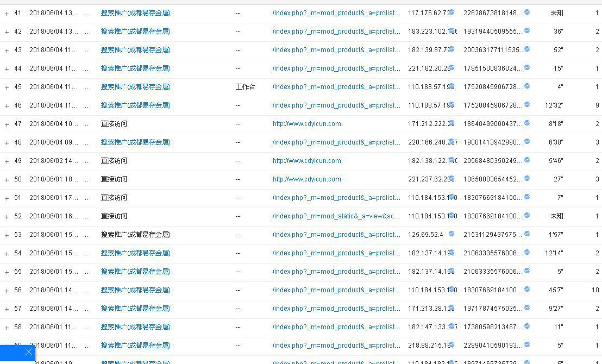
Task: Click the globe icon next to visitor ID 17520845906728 in row 45
Action: point(526,86)
